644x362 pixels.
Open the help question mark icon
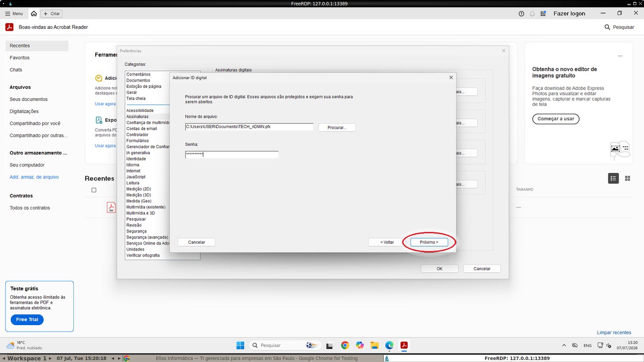click(x=521, y=14)
